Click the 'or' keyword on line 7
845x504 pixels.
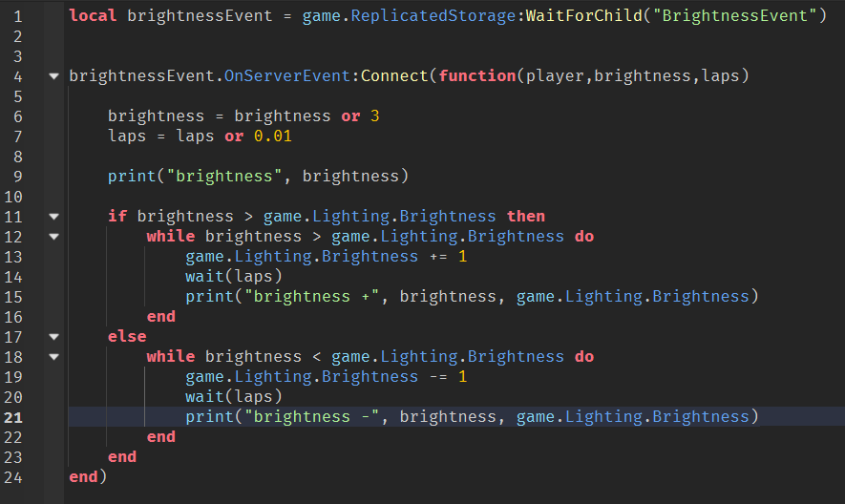coord(234,136)
